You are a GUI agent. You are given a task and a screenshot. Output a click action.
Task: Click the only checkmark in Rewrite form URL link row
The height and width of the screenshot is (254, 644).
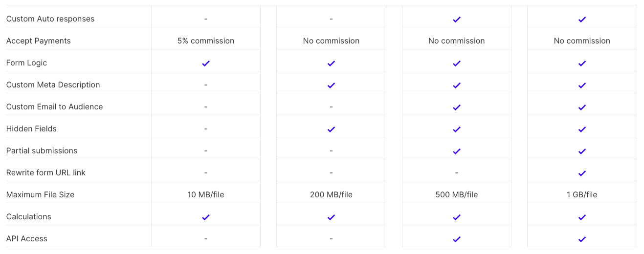[582, 173]
